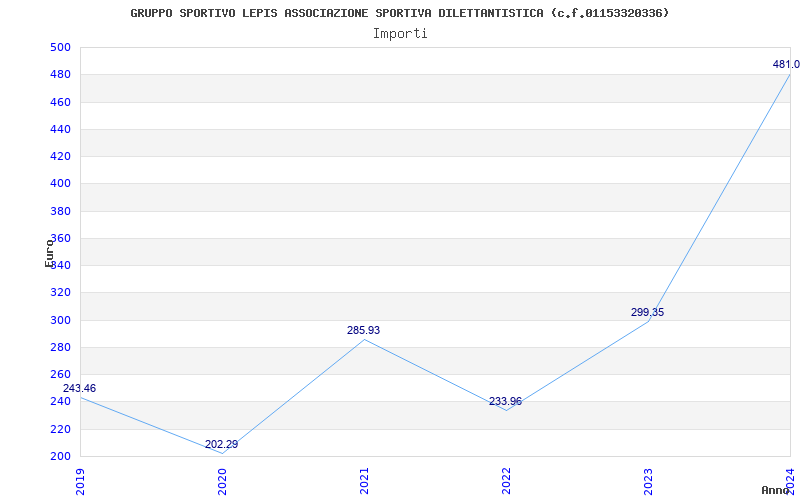The width and height of the screenshot is (800, 500).
Task: Select the 299.35 data label
Action: coord(647,313)
